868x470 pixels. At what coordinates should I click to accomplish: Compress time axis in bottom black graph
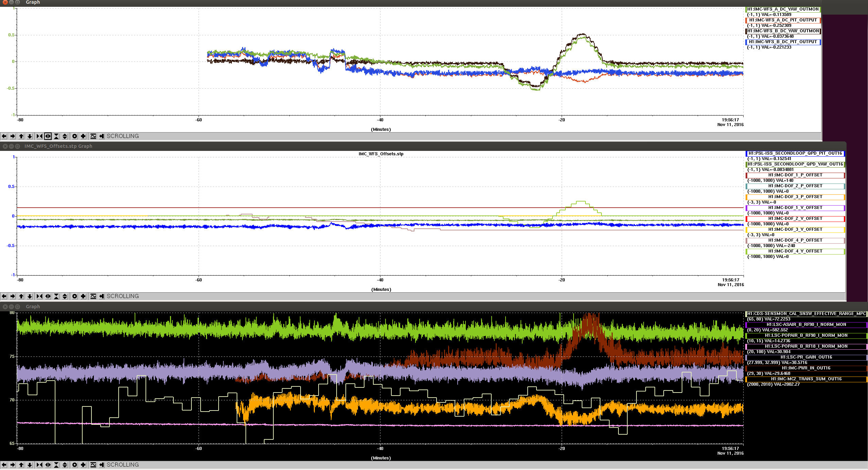coord(39,465)
